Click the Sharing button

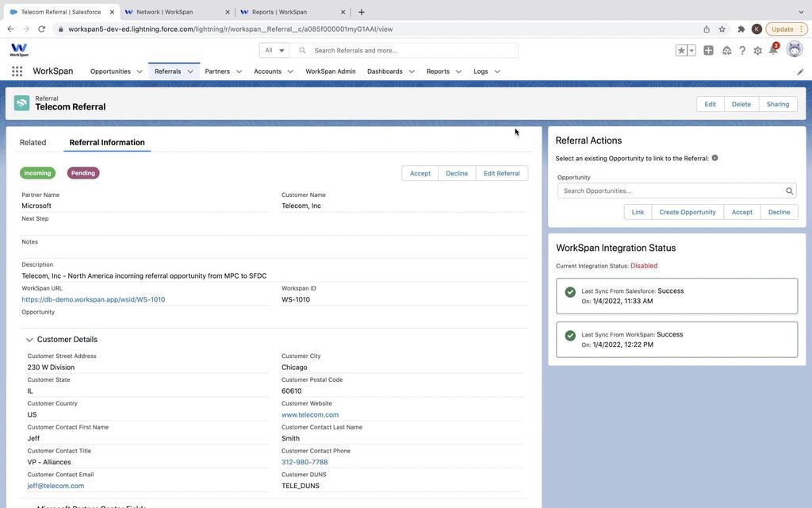point(778,104)
